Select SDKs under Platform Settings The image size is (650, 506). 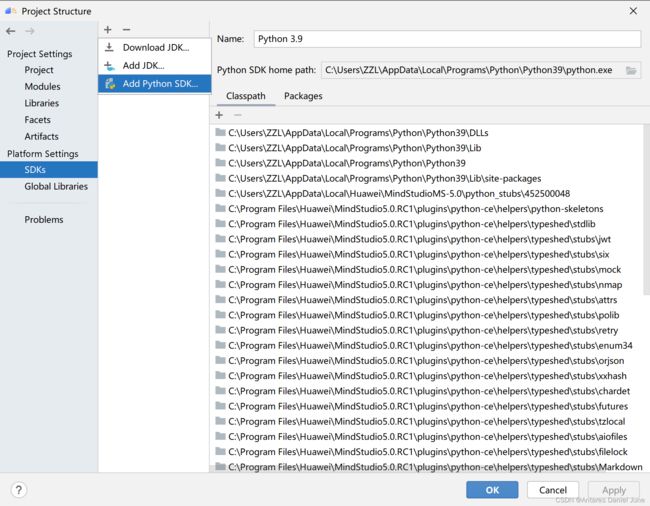49,169
